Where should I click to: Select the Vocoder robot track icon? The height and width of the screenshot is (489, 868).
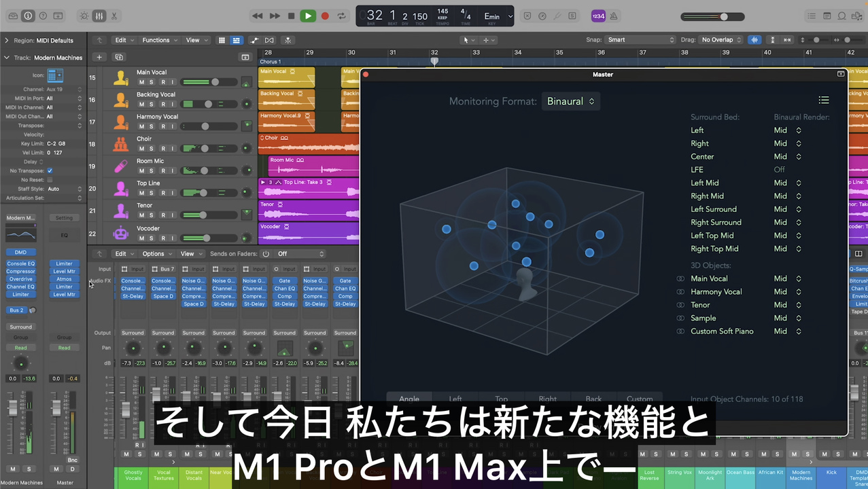121,233
